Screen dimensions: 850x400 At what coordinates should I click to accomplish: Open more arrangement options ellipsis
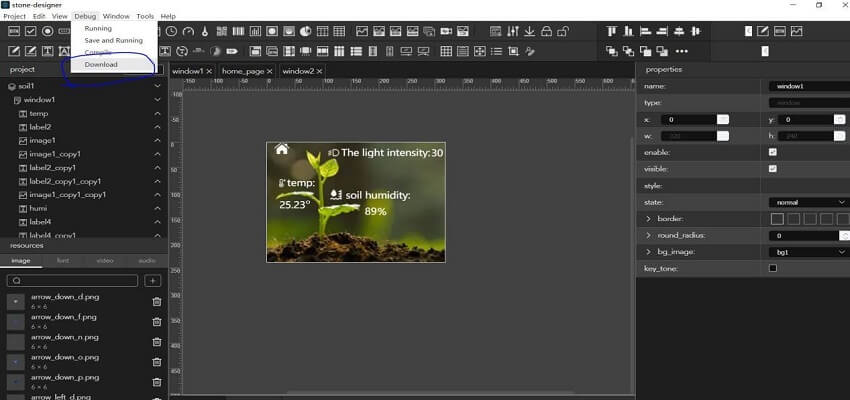pyautogui.click(x=682, y=51)
